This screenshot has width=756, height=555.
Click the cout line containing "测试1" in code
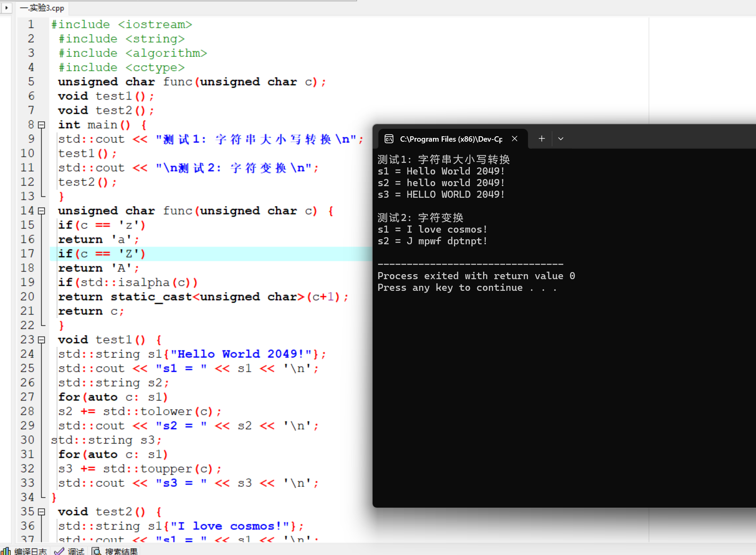(x=211, y=139)
